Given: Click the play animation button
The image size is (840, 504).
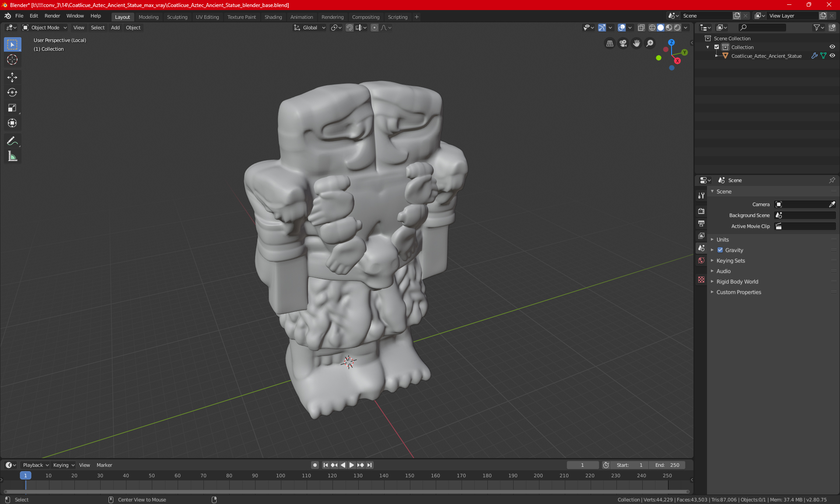Looking at the screenshot, I should click(351, 465).
